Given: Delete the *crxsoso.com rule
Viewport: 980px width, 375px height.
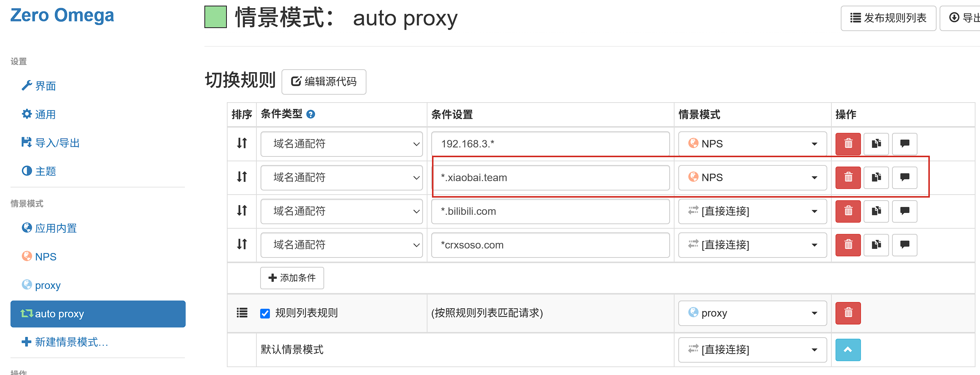Looking at the screenshot, I should [x=847, y=244].
